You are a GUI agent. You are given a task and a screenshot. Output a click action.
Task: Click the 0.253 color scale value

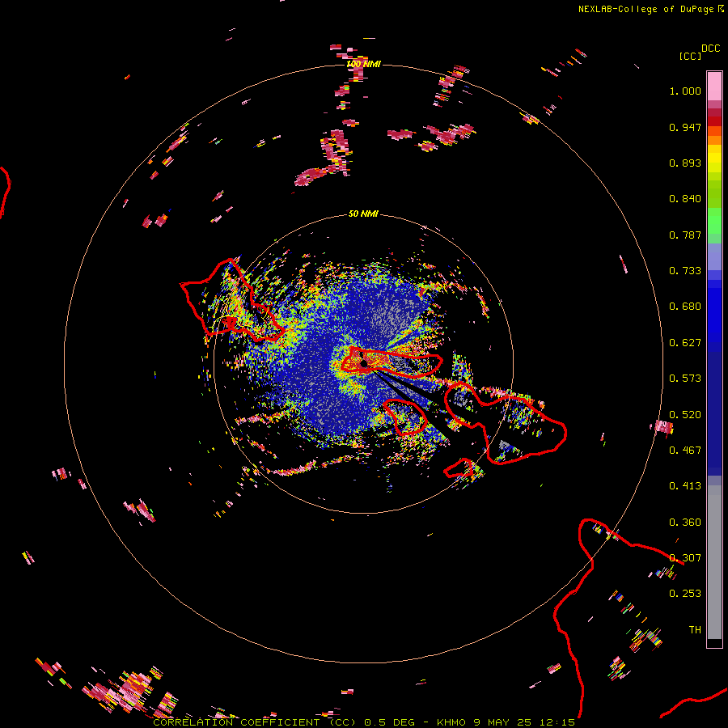685,594
